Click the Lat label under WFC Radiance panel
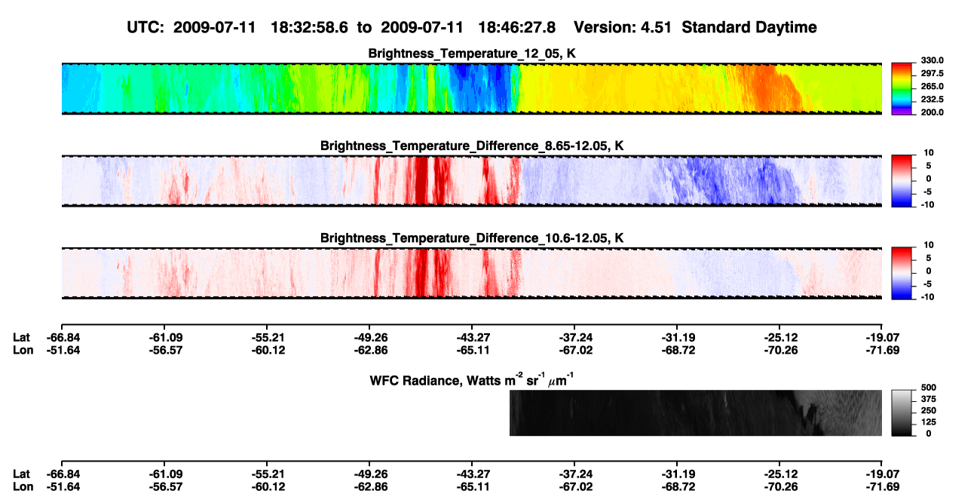The width and height of the screenshot is (980, 503). coord(21,474)
